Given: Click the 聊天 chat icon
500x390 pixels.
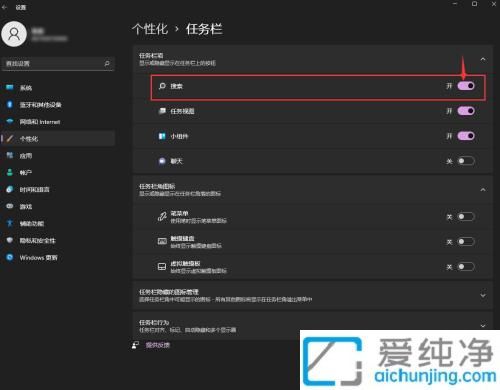Looking at the screenshot, I should click(x=162, y=161).
